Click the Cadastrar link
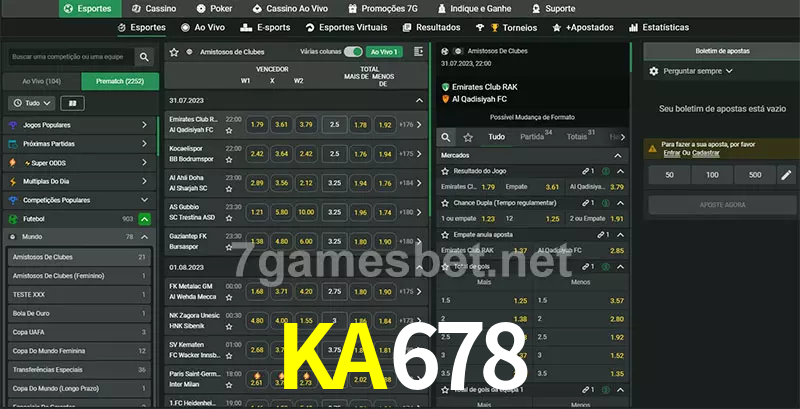 coord(706,153)
